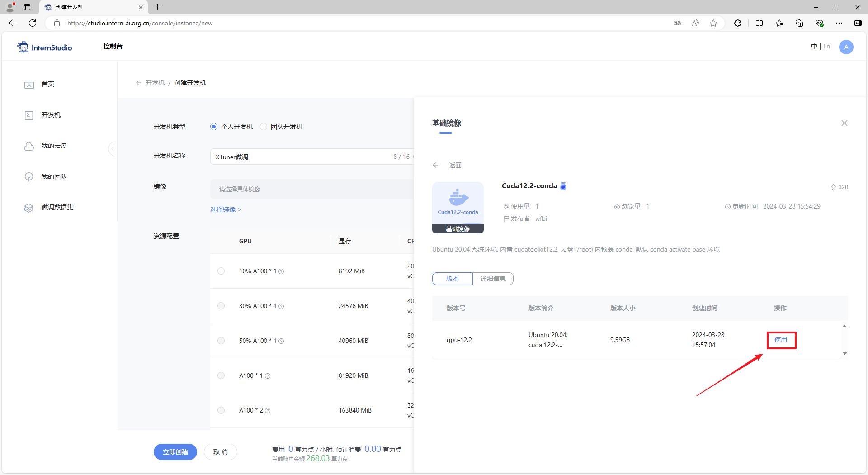Select the 50% A100 * 1 resource option
The width and height of the screenshot is (868, 475).
point(221,341)
